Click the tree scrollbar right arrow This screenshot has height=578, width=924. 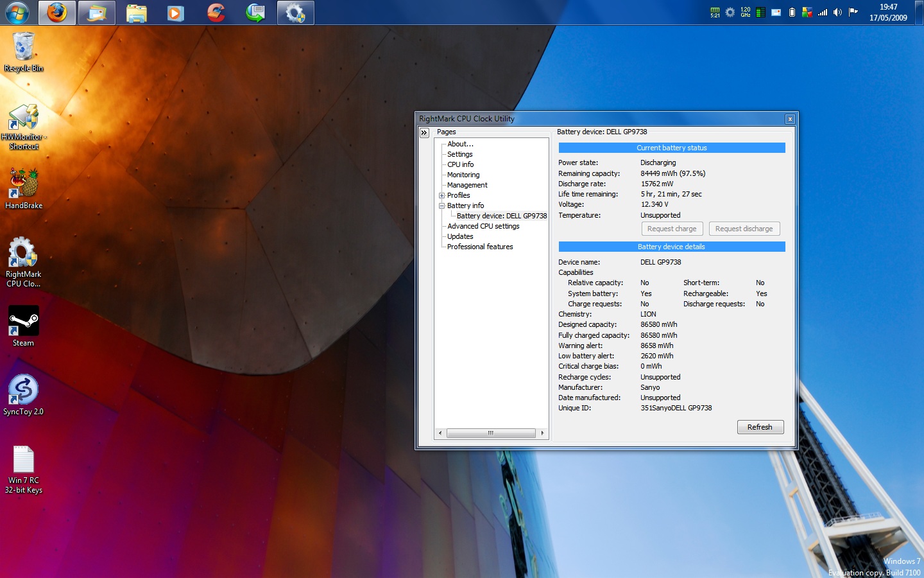[x=543, y=433]
